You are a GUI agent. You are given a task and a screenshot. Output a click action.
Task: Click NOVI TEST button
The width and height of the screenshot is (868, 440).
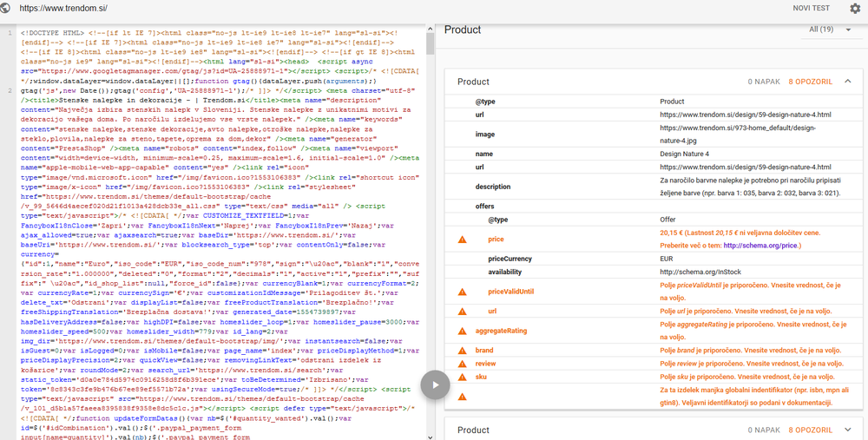point(811,9)
